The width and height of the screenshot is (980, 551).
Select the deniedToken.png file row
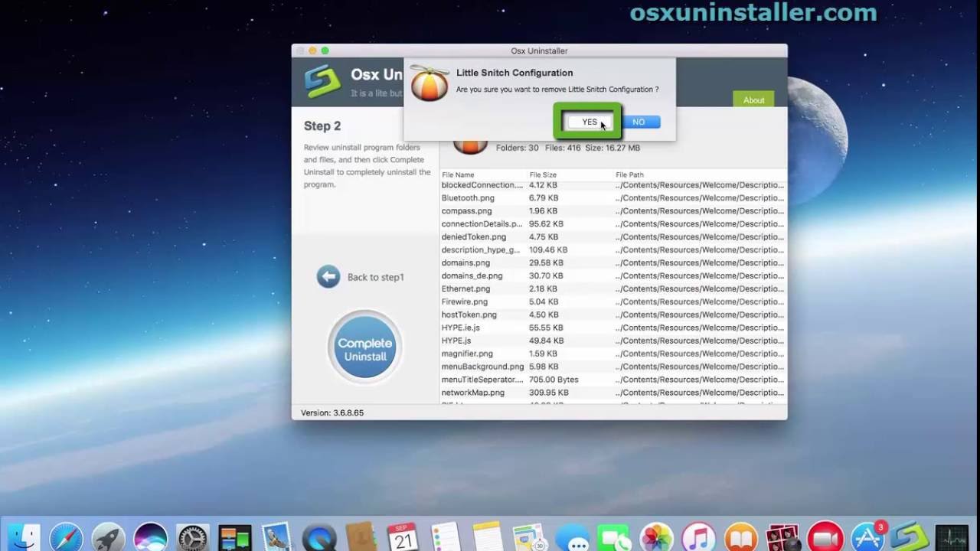613,237
